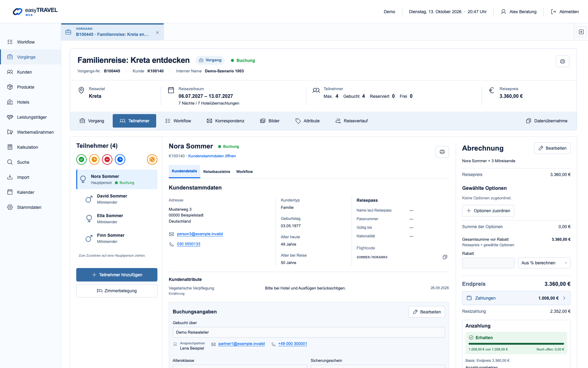Click the 'Gebucht über' Demo Reiseatelier field
This screenshot has width=588, height=368.
click(x=309, y=332)
